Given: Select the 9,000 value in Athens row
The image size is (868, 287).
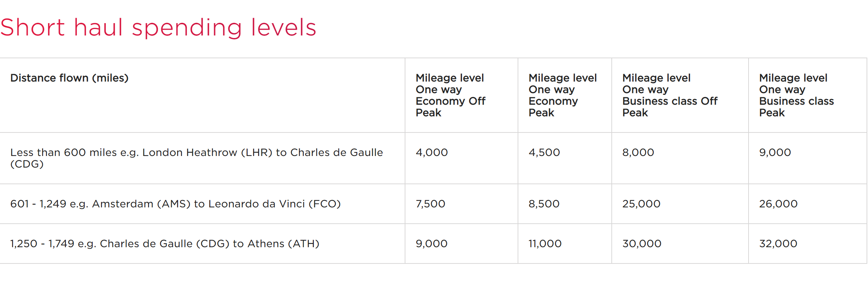Looking at the screenshot, I should (431, 244).
